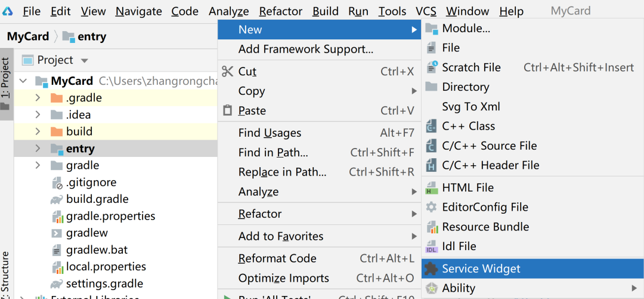
Task: Click the EditorConfig File gear icon
Action: click(x=431, y=207)
